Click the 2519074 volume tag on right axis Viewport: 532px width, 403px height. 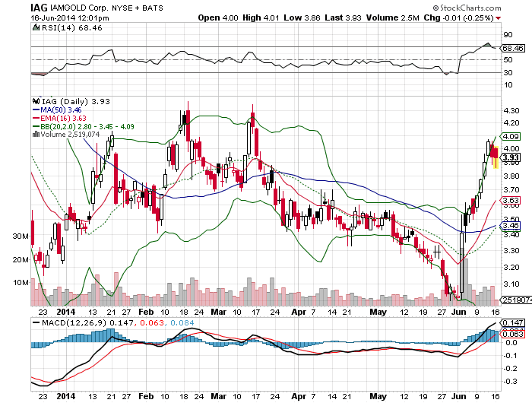(517, 300)
